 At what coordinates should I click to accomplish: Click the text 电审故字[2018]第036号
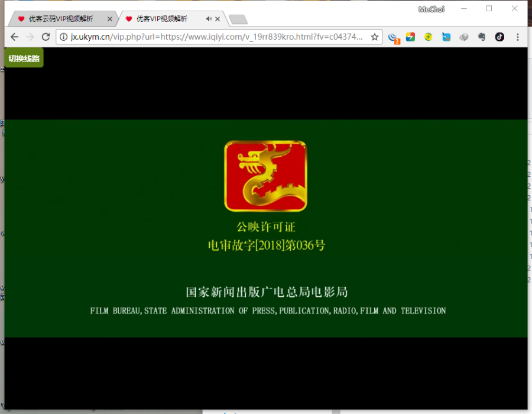click(x=267, y=245)
